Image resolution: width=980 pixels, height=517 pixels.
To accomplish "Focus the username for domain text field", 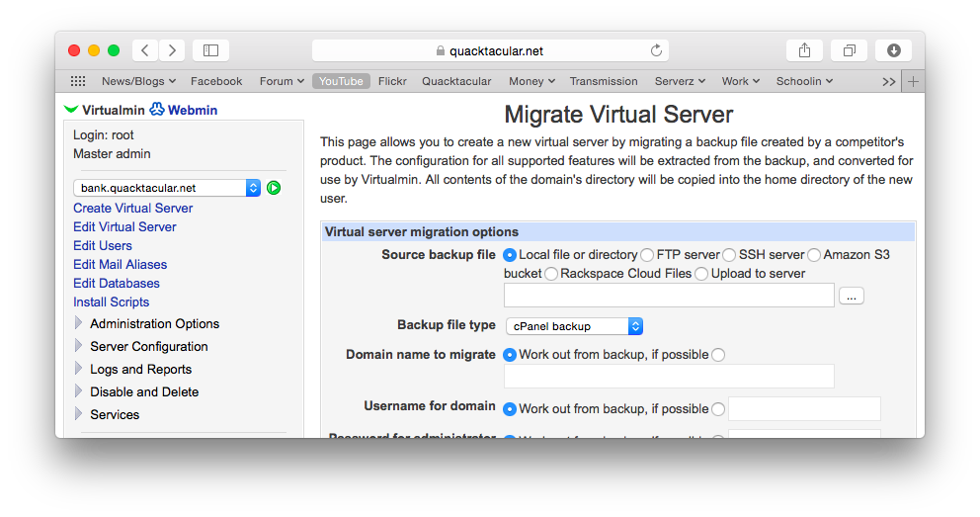I will point(804,409).
